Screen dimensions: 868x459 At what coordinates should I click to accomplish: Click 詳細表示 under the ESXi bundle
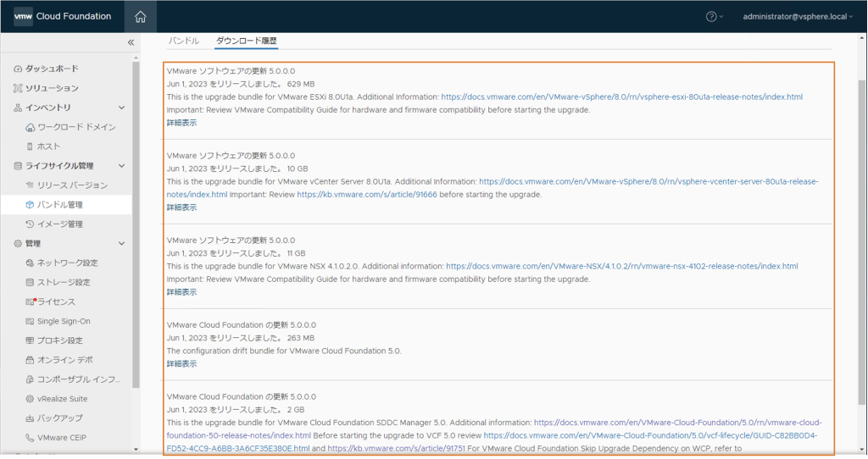tap(181, 123)
